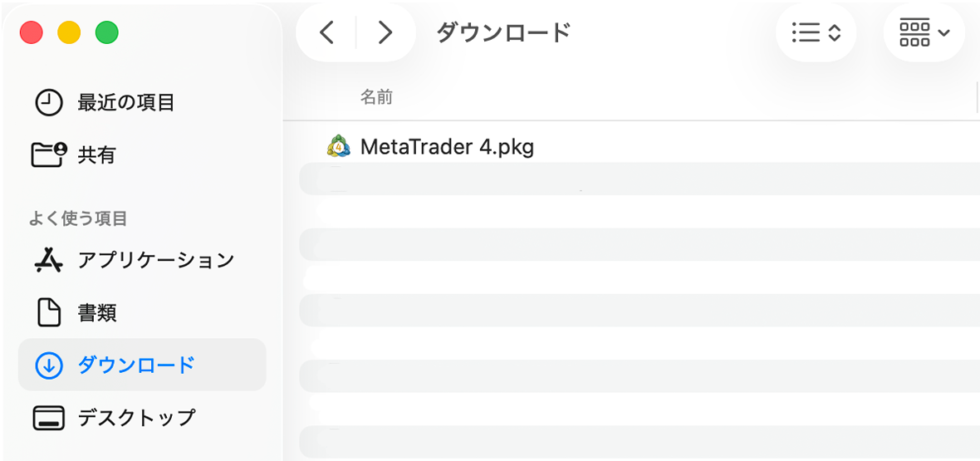Collapse the よく使う項目 sidebar section
Viewport: 980px width, 461px height.
coord(77,218)
